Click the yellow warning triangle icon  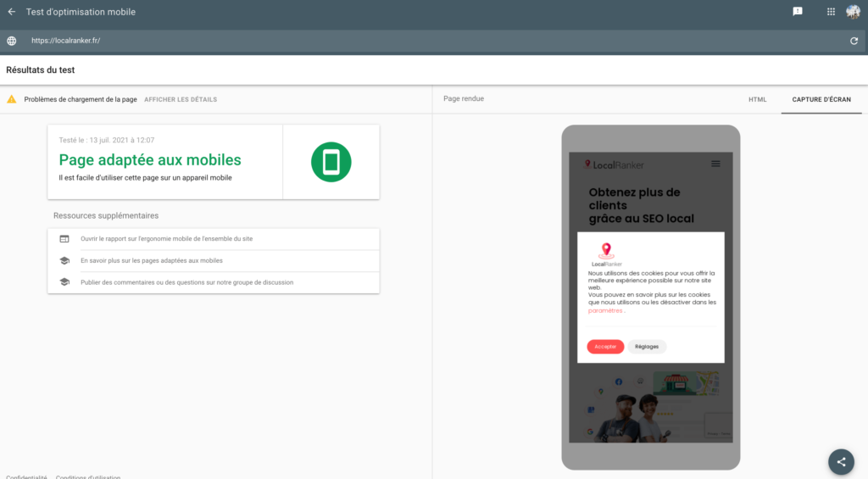pyautogui.click(x=12, y=99)
